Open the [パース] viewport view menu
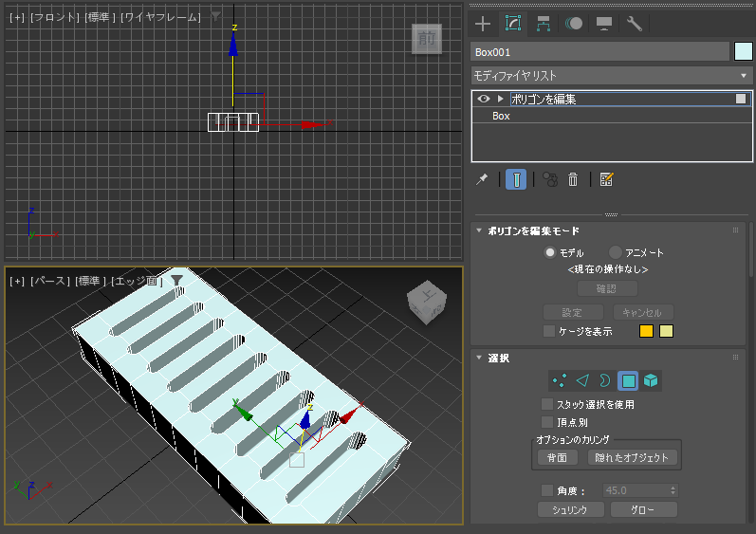The width and height of the screenshot is (756, 534). 50,281
